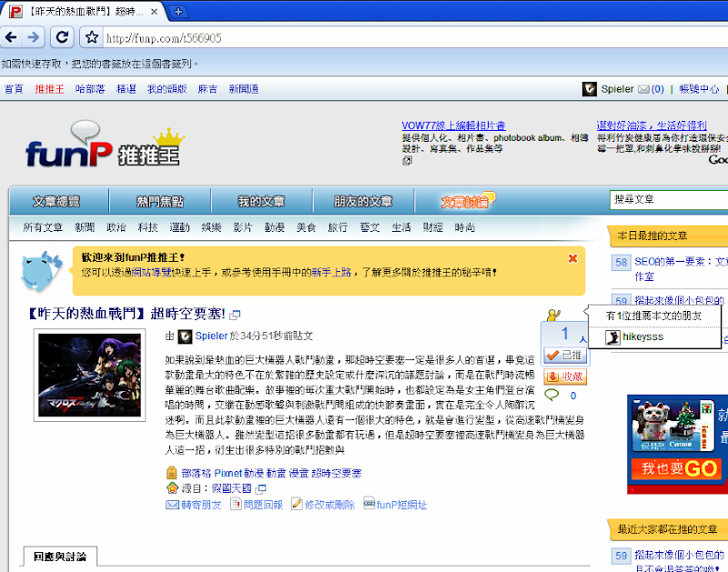
Task: Reload the page with refresh icon
Action: click(x=62, y=37)
